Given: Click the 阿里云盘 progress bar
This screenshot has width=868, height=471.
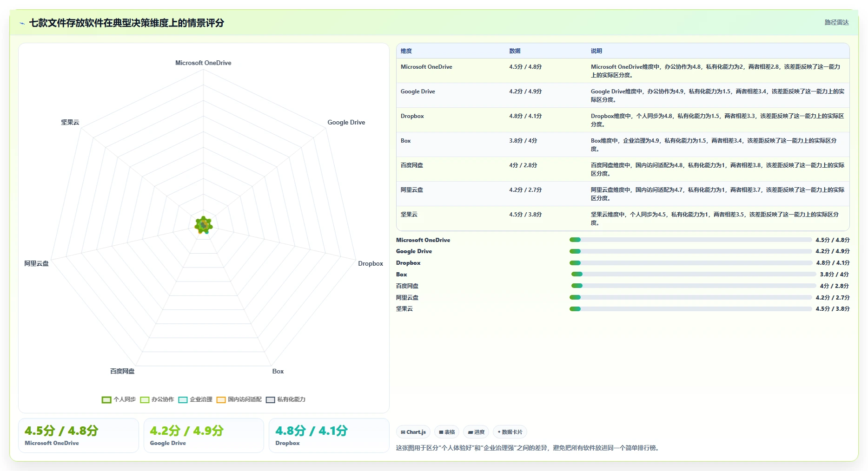Looking at the screenshot, I should 690,297.
